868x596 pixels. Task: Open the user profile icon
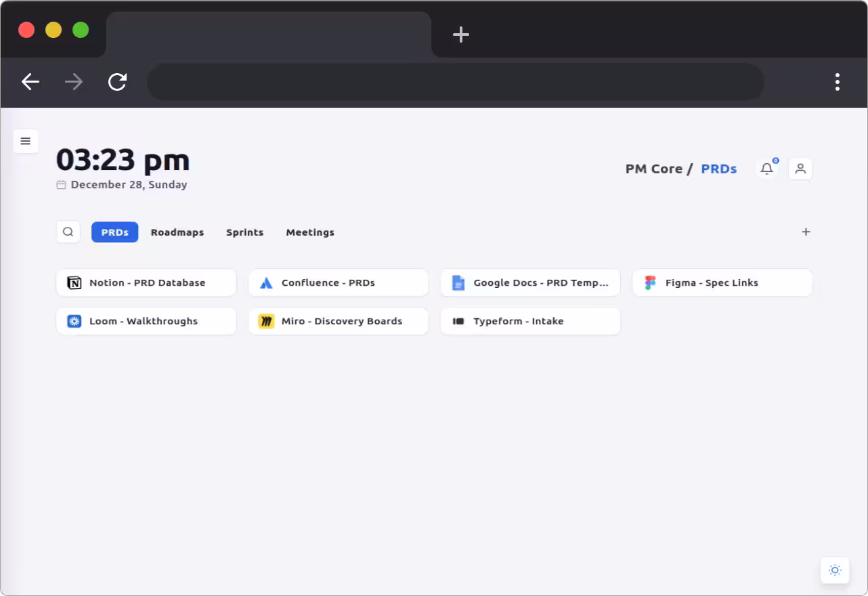(800, 169)
